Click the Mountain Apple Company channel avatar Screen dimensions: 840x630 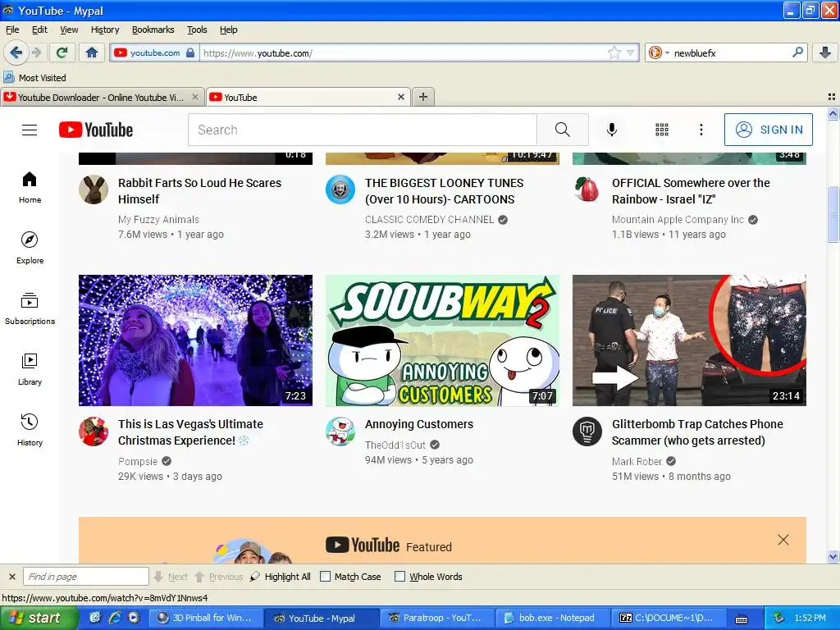(x=587, y=189)
